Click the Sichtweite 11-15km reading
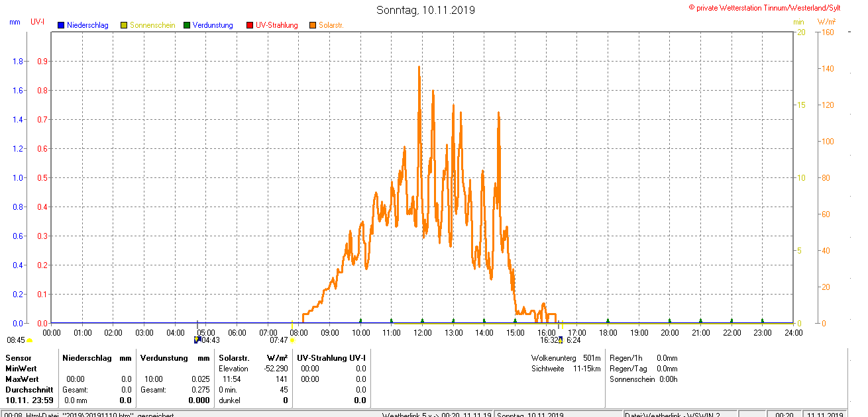The width and height of the screenshot is (868, 417). click(x=566, y=369)
